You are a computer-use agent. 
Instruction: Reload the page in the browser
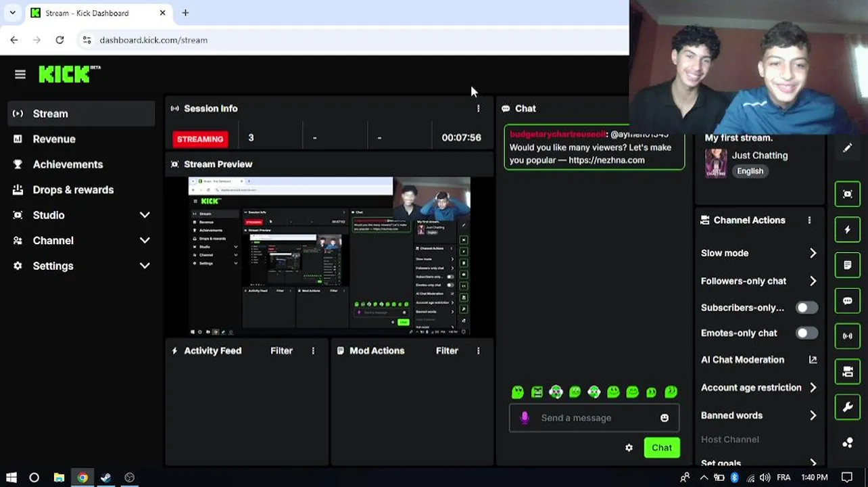pos(59,40)
